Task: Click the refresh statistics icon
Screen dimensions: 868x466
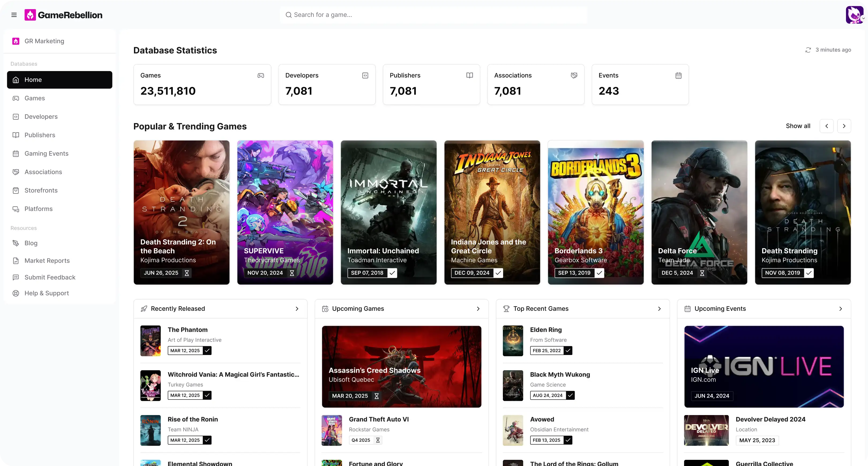Action: click(808, 50)
